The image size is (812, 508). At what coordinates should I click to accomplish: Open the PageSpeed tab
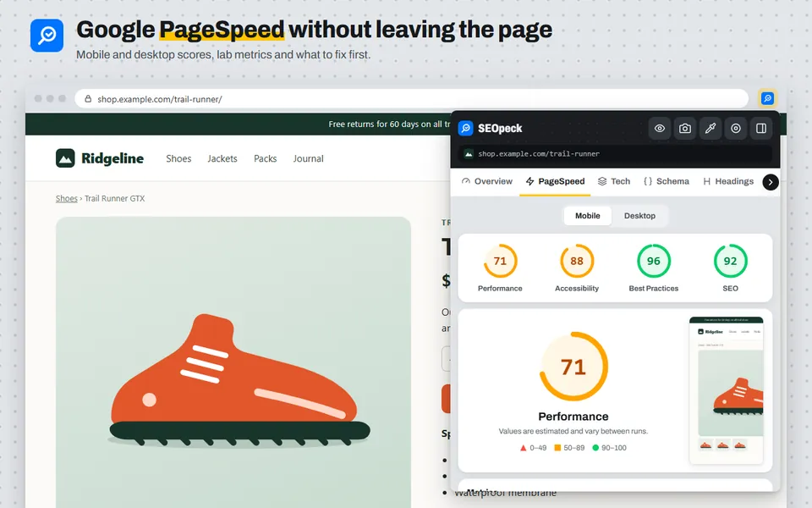point(555,181)
